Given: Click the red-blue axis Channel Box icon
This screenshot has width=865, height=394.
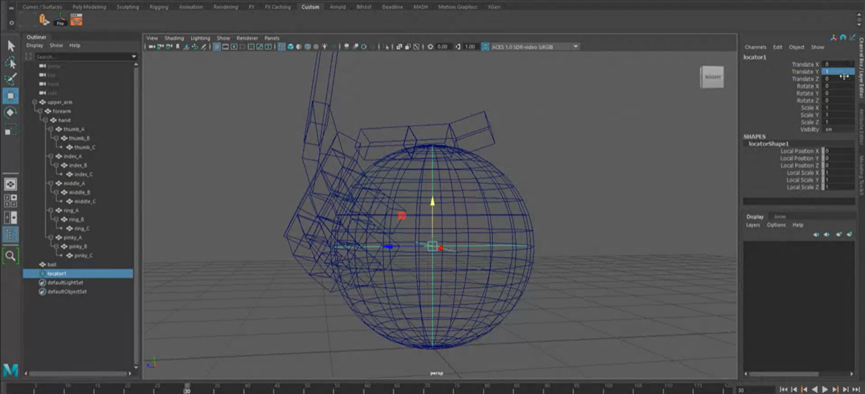Looking at the screenshot, I should 834,37.
